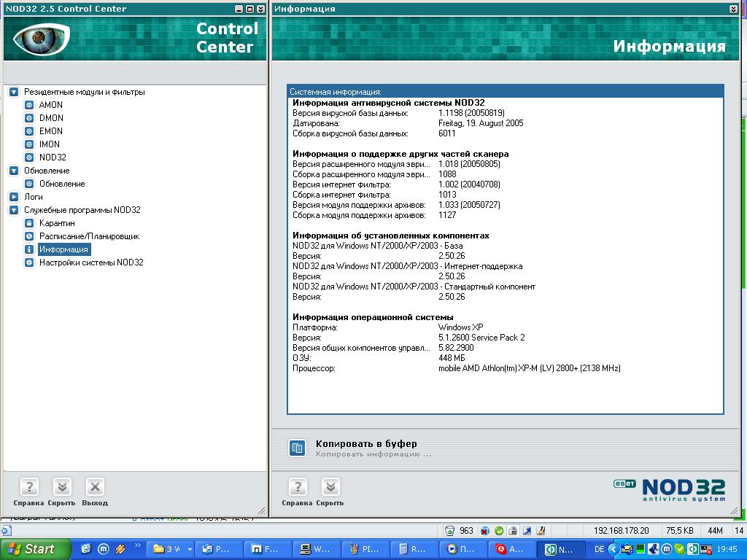Viewport: 747px width, 560px height.
Task: Collapse the Резидентные модули и фильтры group
Action: point(15,92)
